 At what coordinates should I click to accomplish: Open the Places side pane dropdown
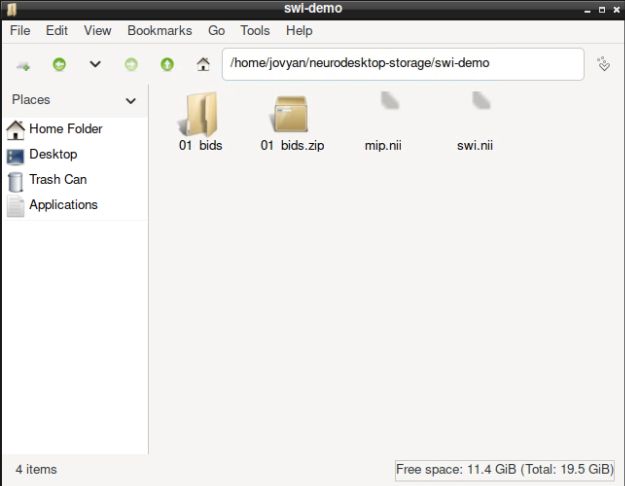click(x=131, y=100)
